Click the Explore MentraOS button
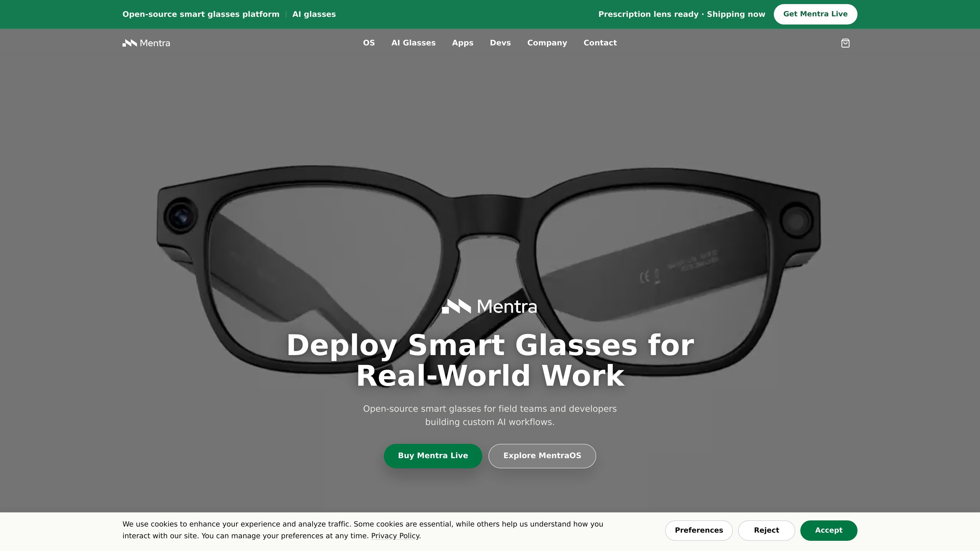 [542, 456]
